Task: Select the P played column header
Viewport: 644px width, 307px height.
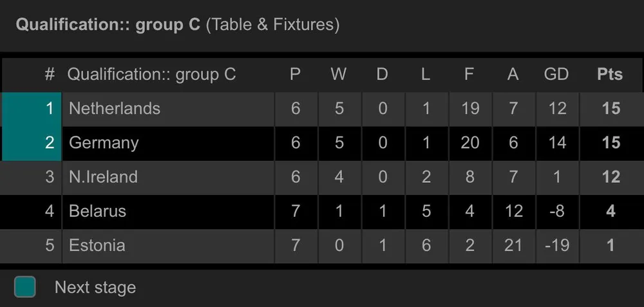Action: 295,75
